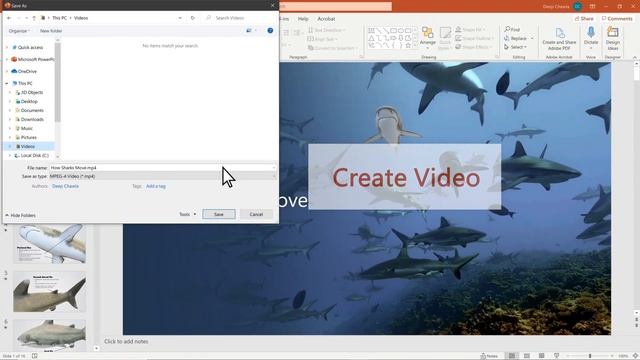Screen dimensions: 640x360
Task: Refresh the Videos folder listing
Action: coord(193,18)
